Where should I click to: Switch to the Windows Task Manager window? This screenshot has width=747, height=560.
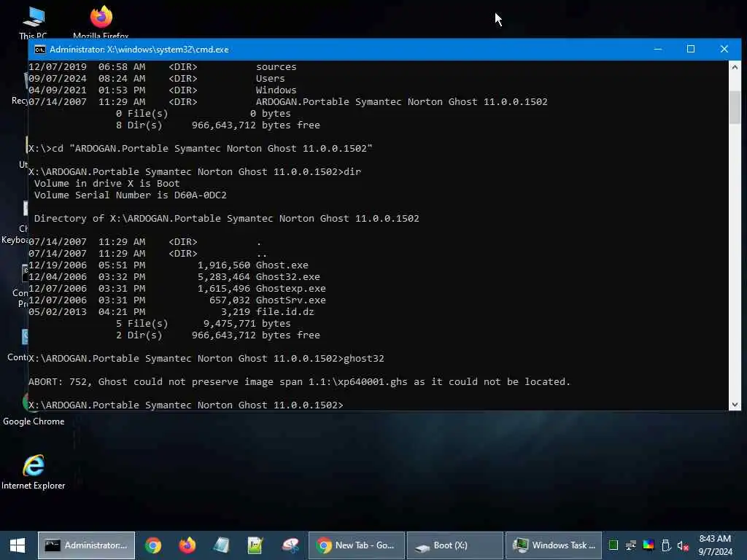[554, 545]
